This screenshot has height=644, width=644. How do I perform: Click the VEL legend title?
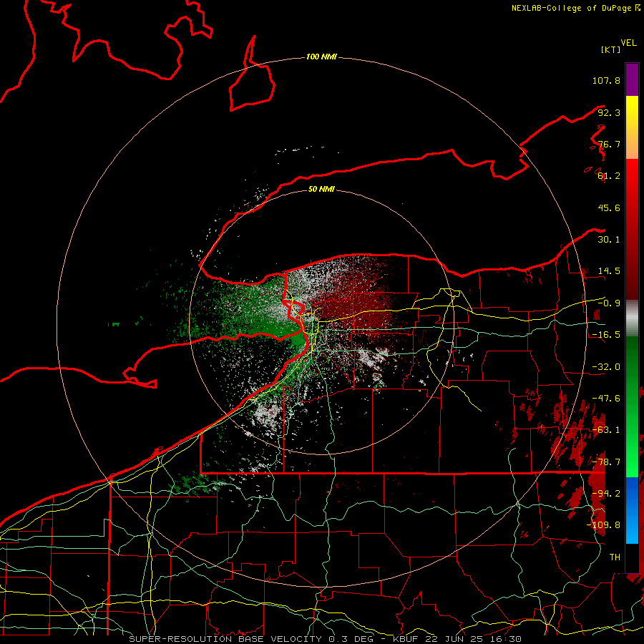[628, 43]
